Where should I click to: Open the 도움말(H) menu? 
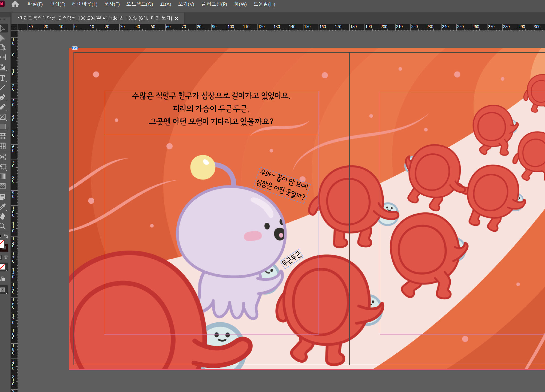264,4
